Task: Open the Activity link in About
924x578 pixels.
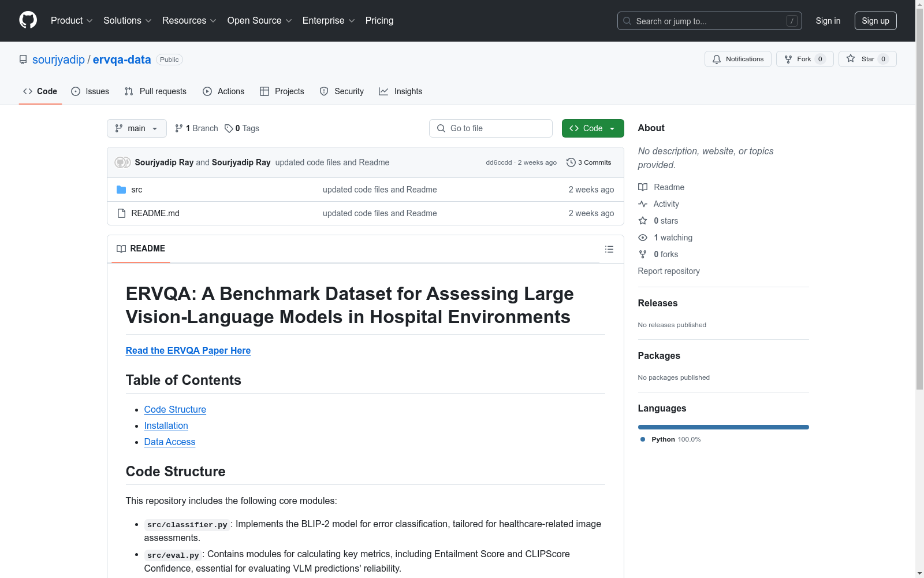Action: tap(659, 204)
